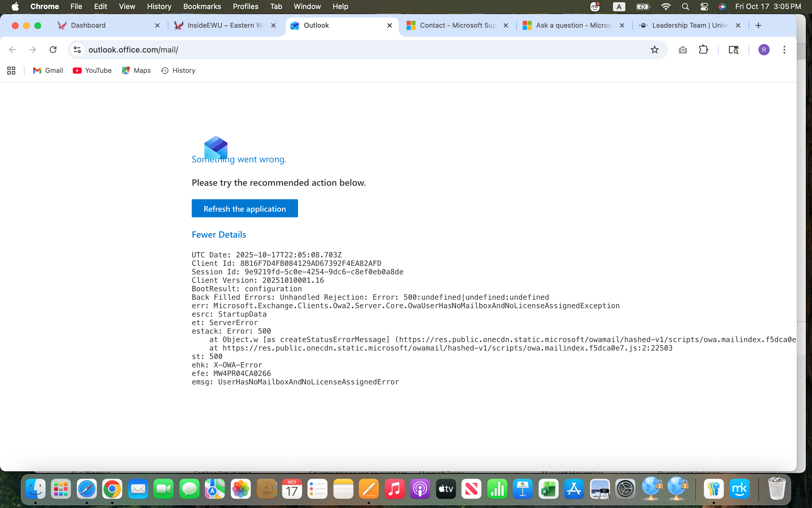
Task: Click the Siri icon in menu bar
Action: (722, 6)
